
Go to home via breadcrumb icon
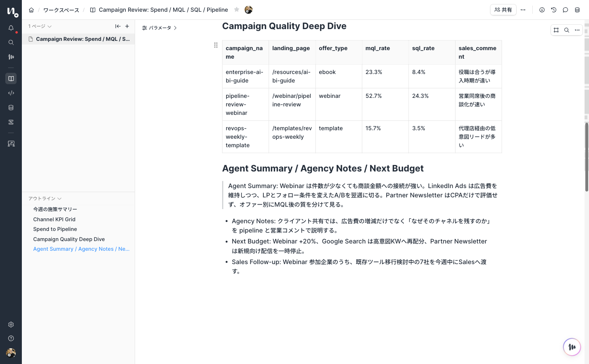tap(31, 10)
